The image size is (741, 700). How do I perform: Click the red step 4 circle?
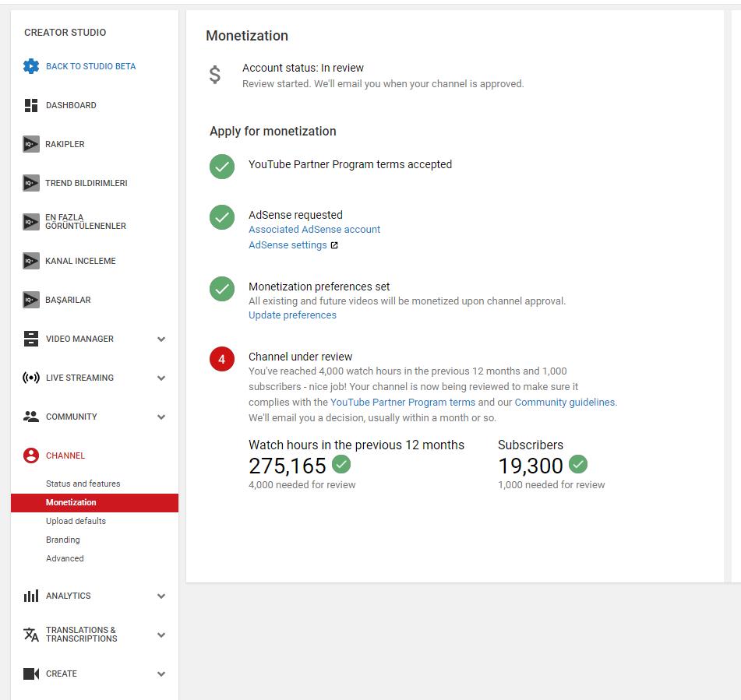222,360
